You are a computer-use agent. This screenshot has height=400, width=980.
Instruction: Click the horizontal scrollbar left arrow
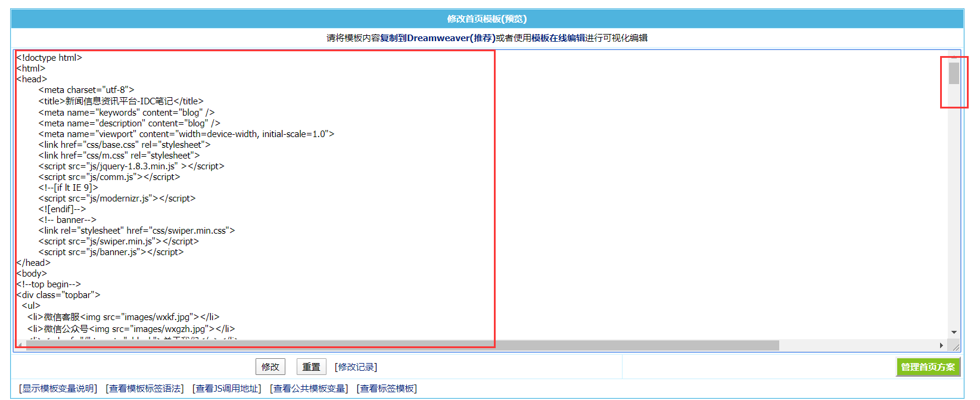(20, 345)
